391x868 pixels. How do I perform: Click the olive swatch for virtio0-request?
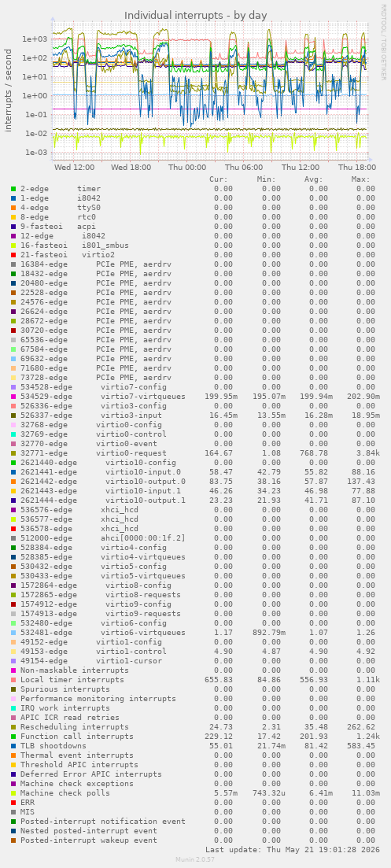pyautogui.click(x=13, y=452)
